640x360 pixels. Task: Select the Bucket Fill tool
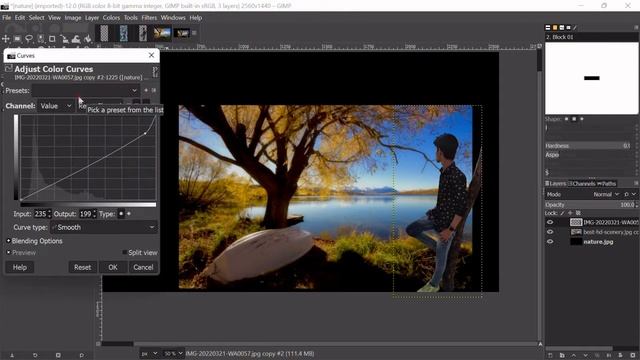(88, 39)
